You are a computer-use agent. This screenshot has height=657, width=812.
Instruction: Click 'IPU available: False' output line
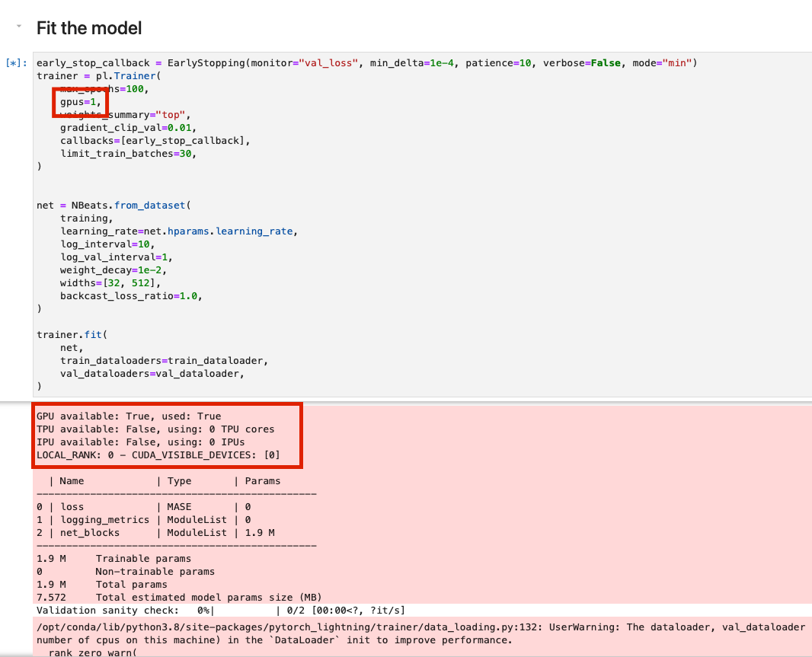coord(140,442)
